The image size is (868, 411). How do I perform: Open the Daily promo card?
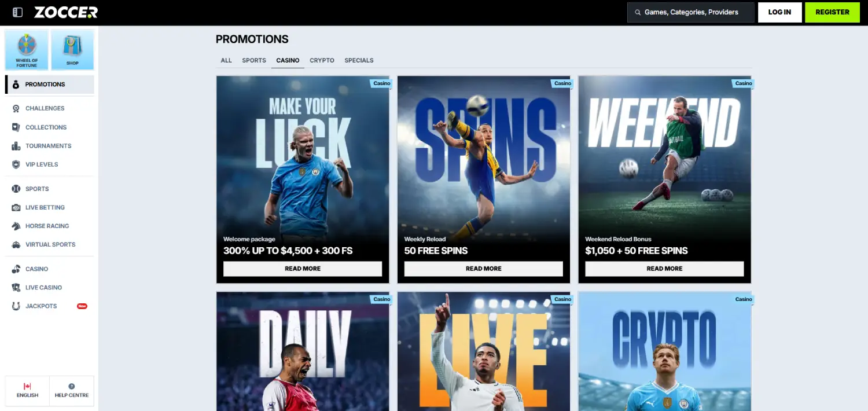click(x=303, y=351)
